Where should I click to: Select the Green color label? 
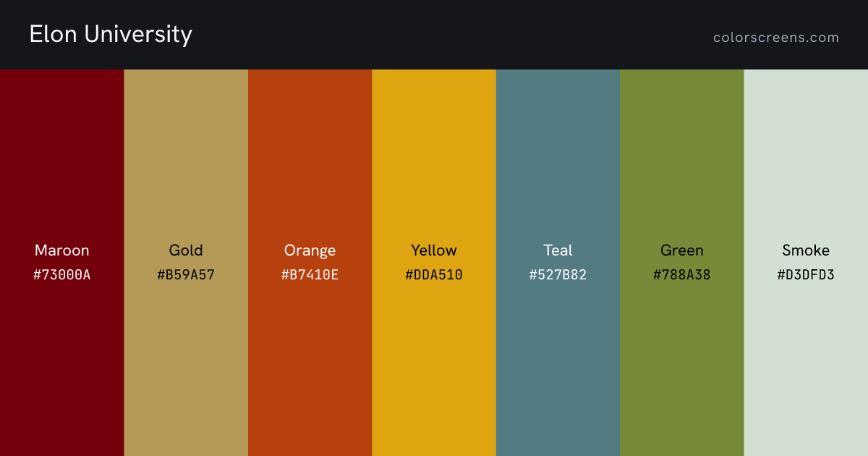coord(682,250)
